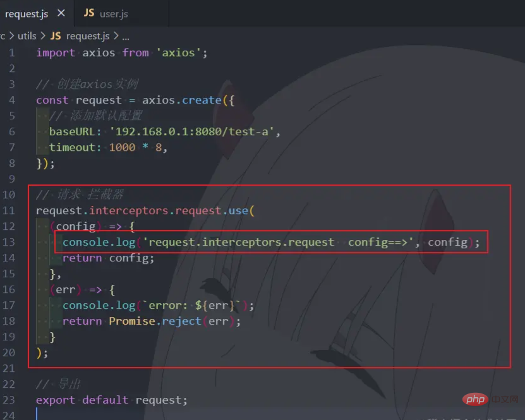Click line number 23 in gutter
Viewport: 525px width, 420px height.
[9, 400]
